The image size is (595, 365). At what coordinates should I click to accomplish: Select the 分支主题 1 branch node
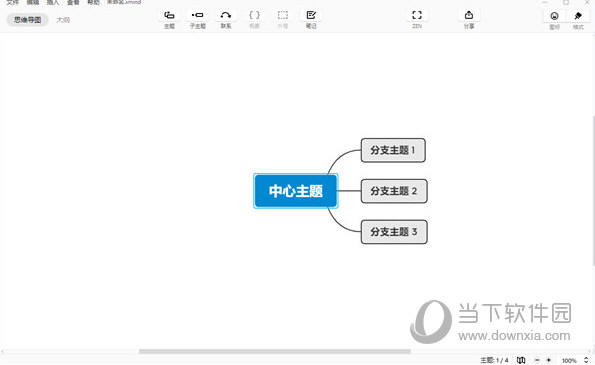[393, 150]
